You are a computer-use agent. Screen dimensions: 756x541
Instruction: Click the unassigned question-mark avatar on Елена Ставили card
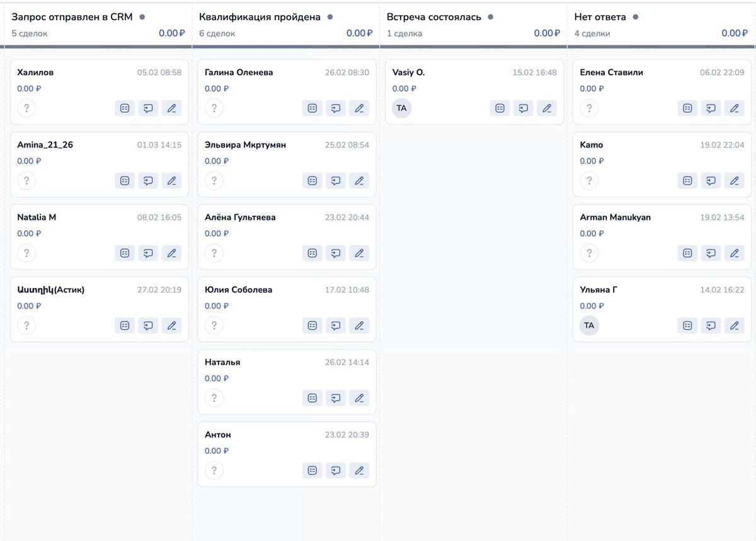589,108
